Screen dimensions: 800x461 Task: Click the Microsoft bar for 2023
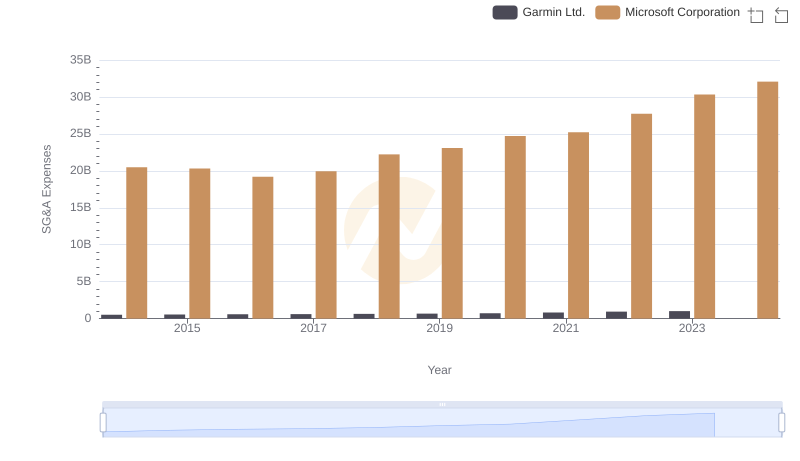point(704,206)
